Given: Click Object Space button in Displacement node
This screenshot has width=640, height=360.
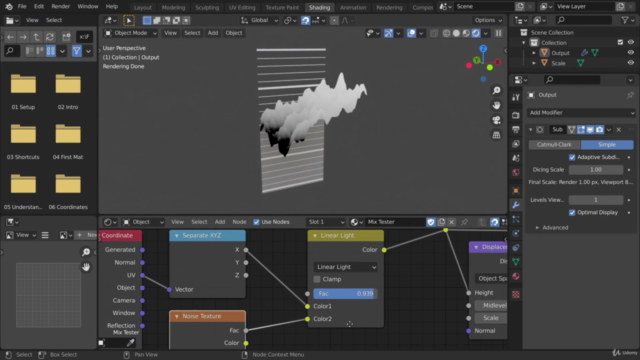Looking at the screenshot, I should coord(491,278).
